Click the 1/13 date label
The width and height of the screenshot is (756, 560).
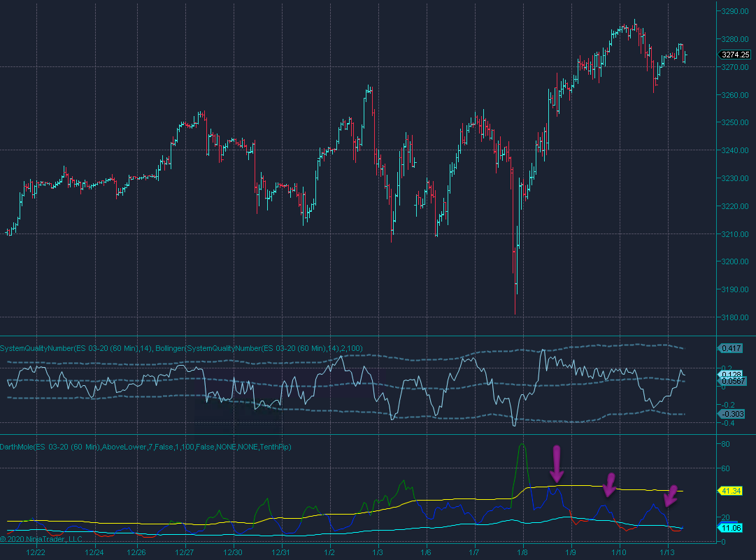pyautogui.click(x=668, y=552)
